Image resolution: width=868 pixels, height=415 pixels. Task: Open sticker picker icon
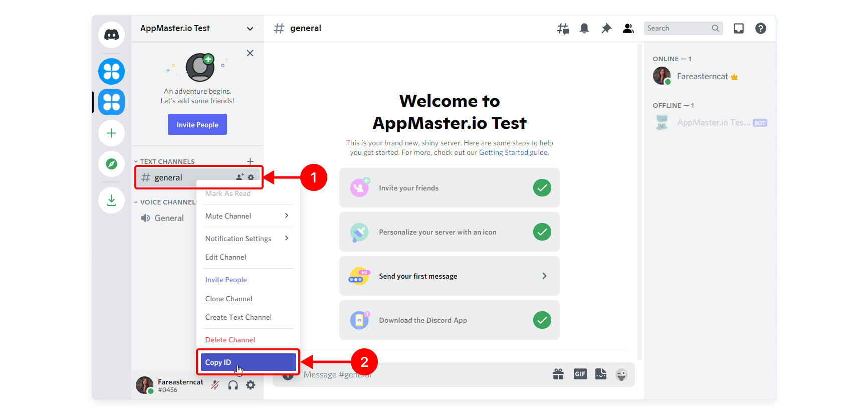coord(601,374)
